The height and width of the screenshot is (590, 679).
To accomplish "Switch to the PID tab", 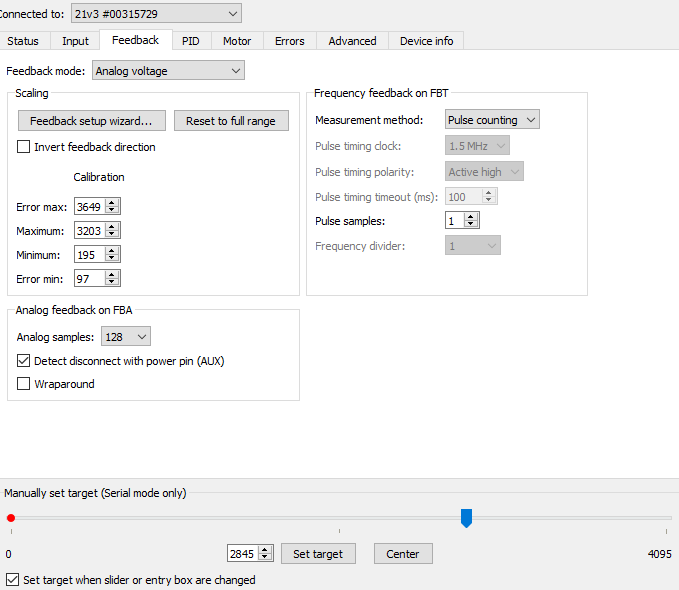I will click(190, 41).
